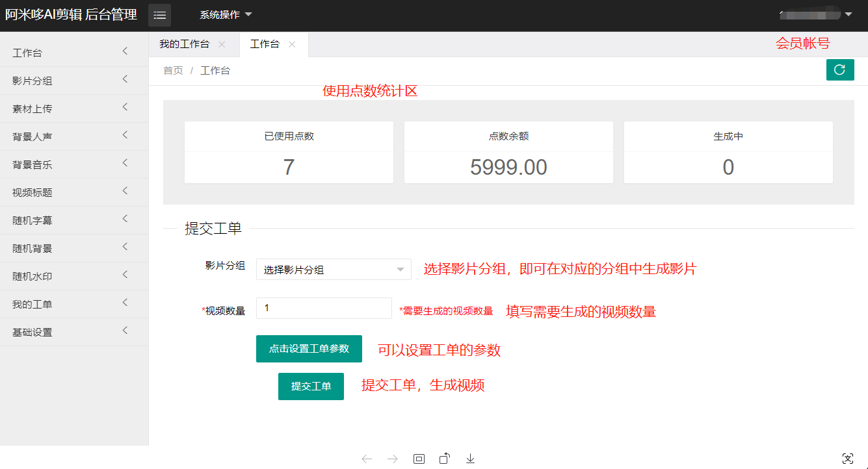This screenshot has width=868, height=469.
Task: Close the active 工作台 tab
Action: click(x=292, y=44)
